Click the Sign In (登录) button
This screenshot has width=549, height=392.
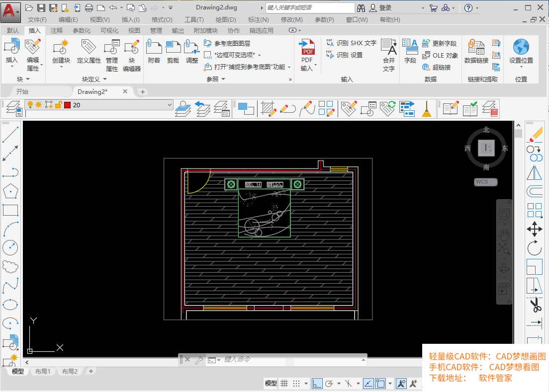[x=381, y=7]
